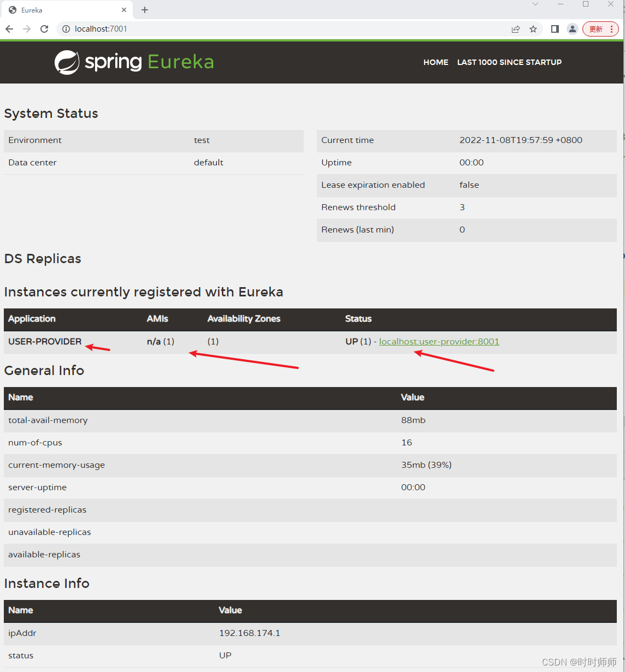
Task: Close the Eureka tab
Action: click(124, 10)
